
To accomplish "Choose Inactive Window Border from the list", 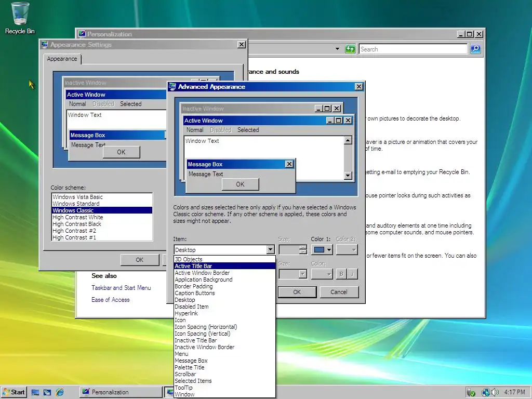I will click(x=224, y=348).
